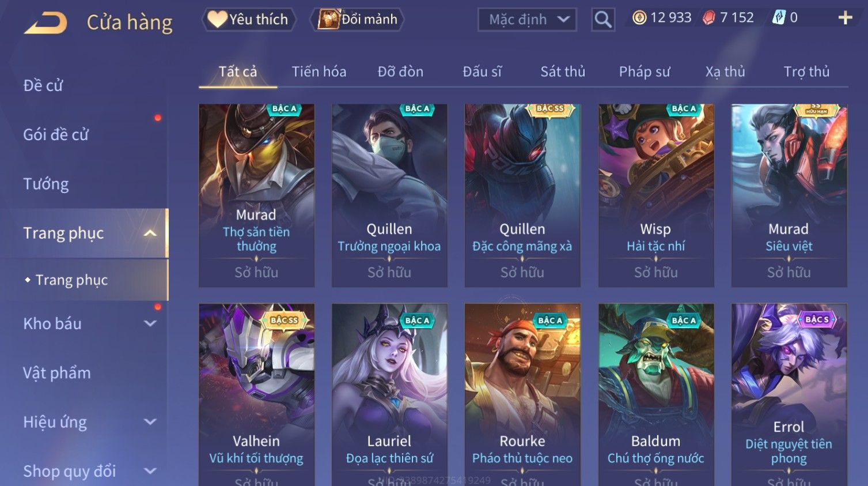Expand the Kho báu sidebar menu

[150, 323]
